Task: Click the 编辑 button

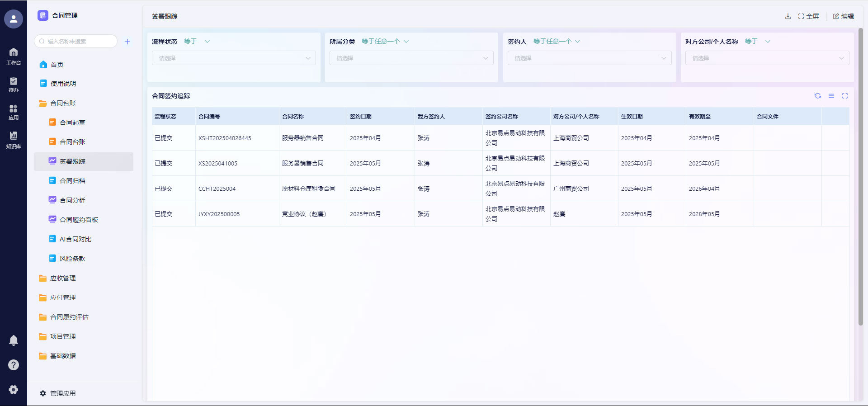Action: point(844,16)
